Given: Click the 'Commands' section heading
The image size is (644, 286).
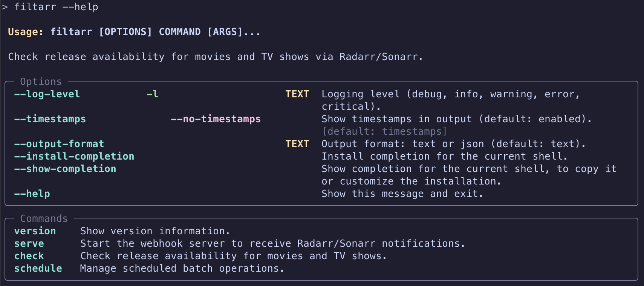Looking at the screenshot, I should point(44,218).
